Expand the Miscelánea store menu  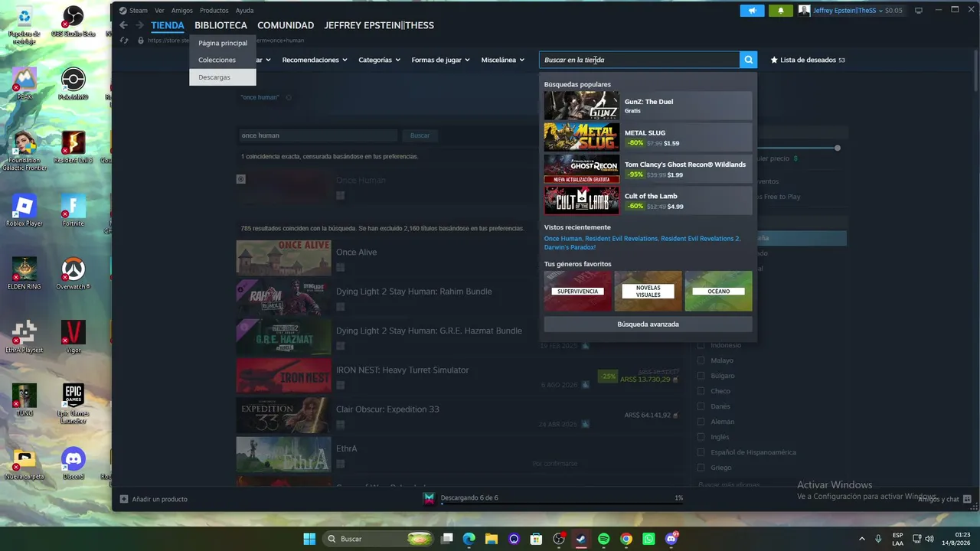pos(503,60)
